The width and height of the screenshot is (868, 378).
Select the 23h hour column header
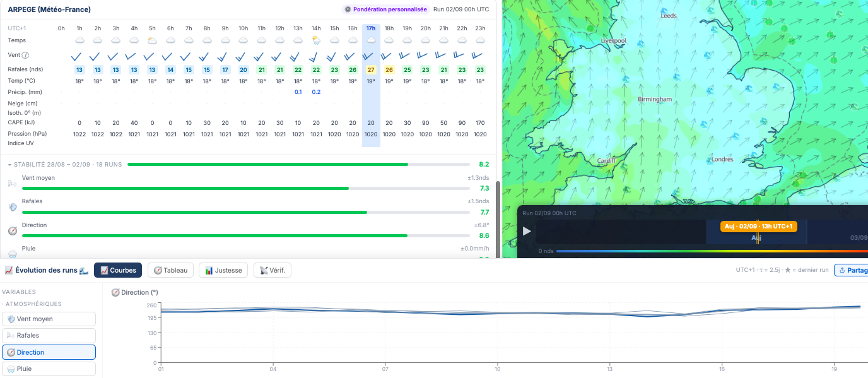pos(480,28)
